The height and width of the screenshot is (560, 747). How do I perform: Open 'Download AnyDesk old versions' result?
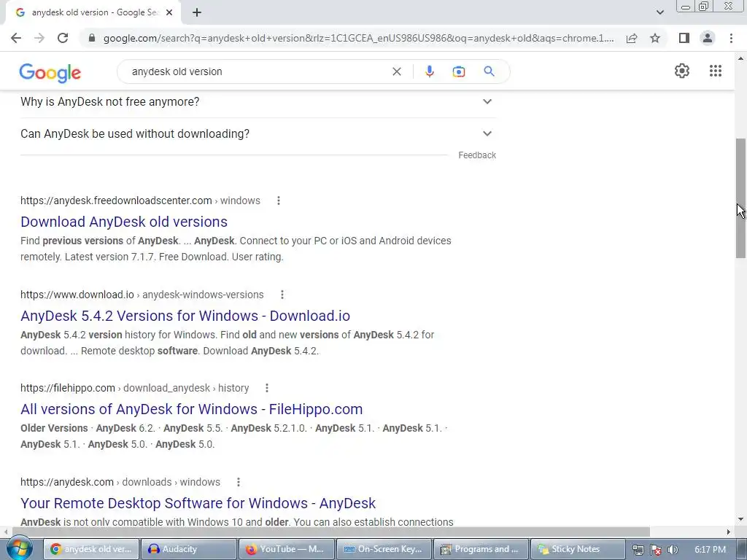[x=124, y=222]
